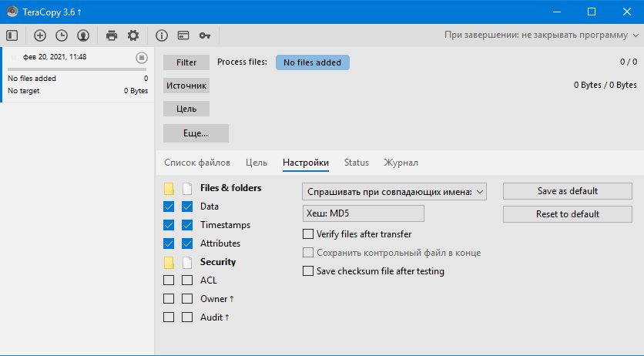Screen dimensions: 644x356
Task: Check Save checksum file after testing
Action: pyautogui.click(x=309, y=271)
